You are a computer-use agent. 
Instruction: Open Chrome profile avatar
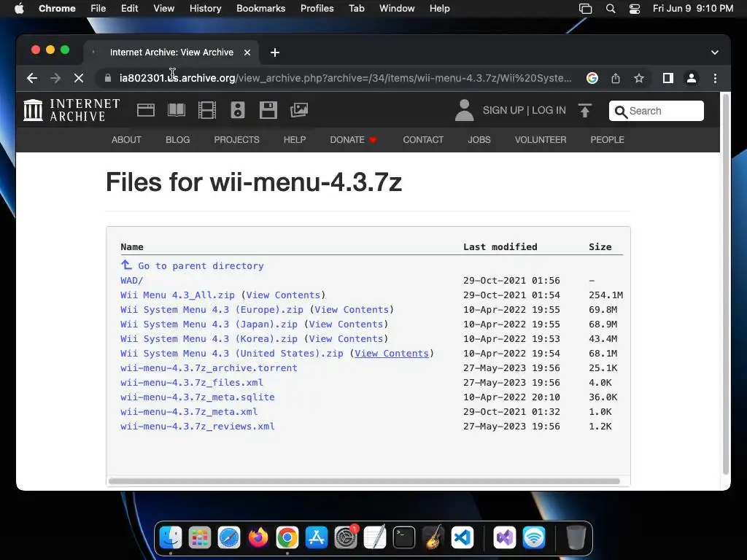tap(692, 78)
